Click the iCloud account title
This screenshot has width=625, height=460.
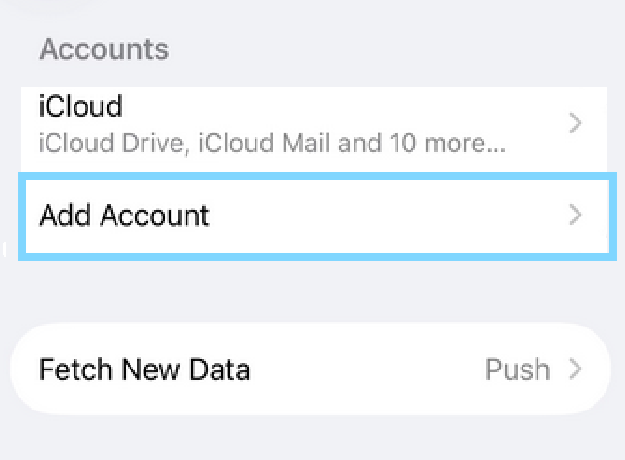pyautogui.click(x=80, y=106)
